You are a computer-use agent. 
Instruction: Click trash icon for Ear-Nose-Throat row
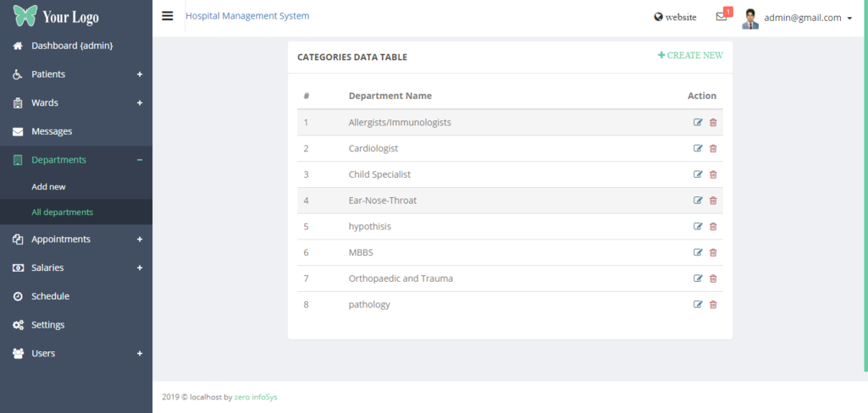tap(713, 201)
